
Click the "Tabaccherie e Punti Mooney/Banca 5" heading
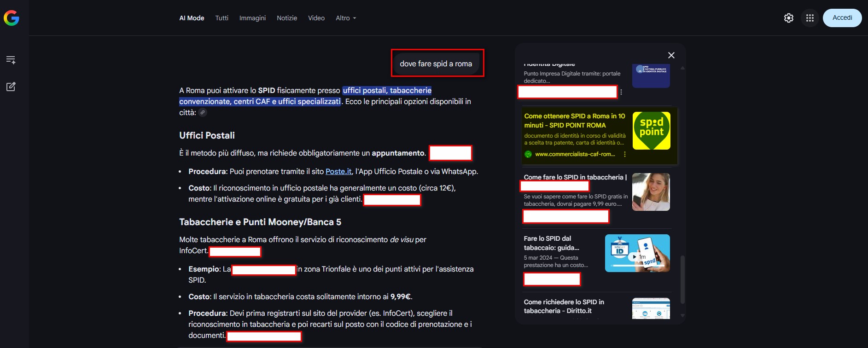point(260,222)
